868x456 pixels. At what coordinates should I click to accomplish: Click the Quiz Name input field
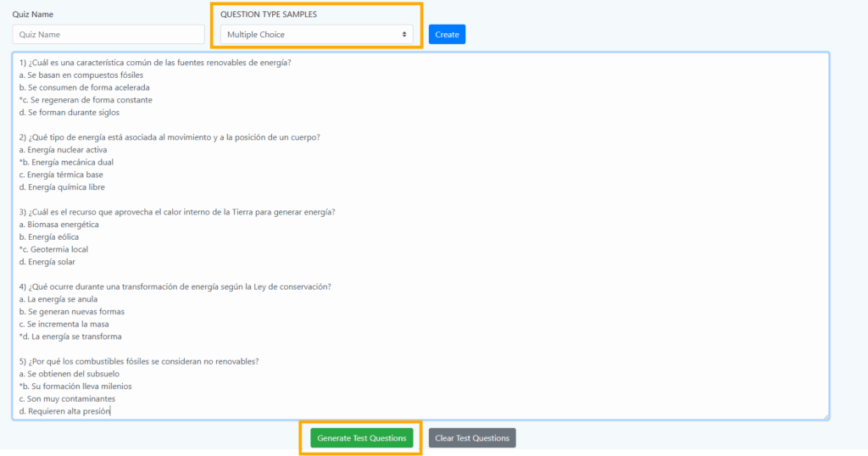click(x=108, y=35)
